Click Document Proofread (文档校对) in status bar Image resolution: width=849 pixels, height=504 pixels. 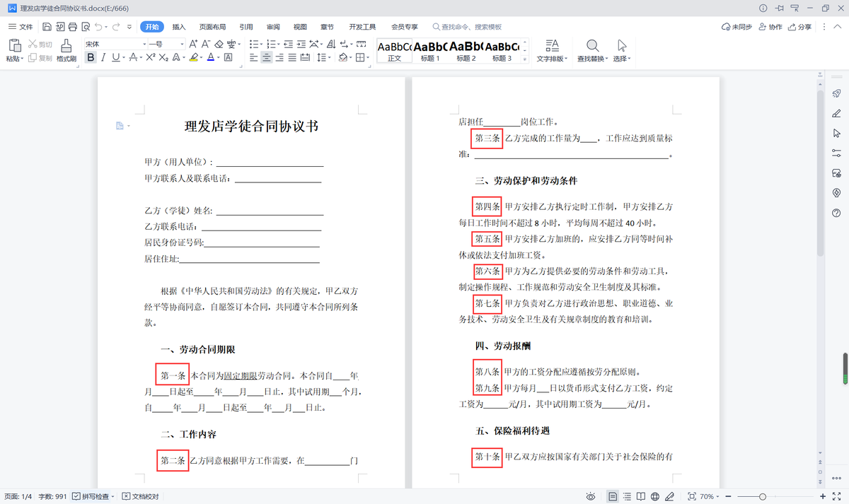coord(141,496)
